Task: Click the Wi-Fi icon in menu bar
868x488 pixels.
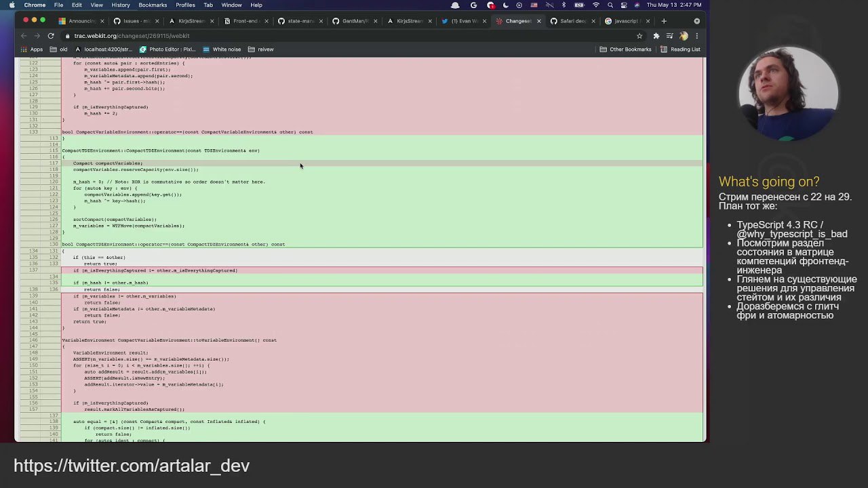Action: (596, 5)
